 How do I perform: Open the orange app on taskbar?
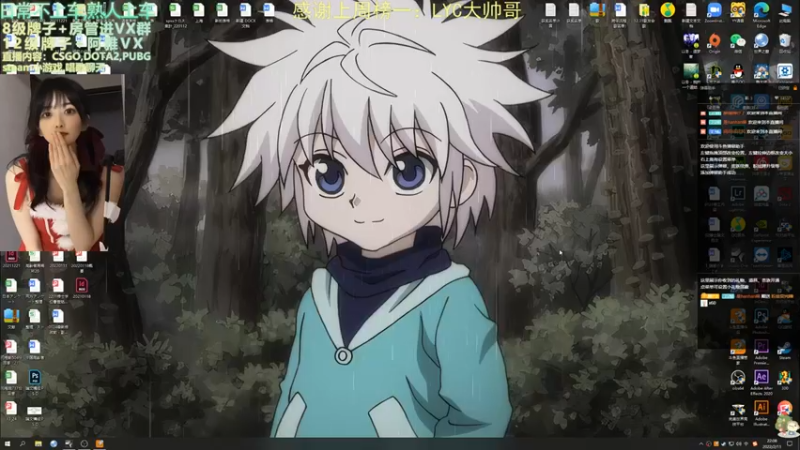click(x=99, y=444)
